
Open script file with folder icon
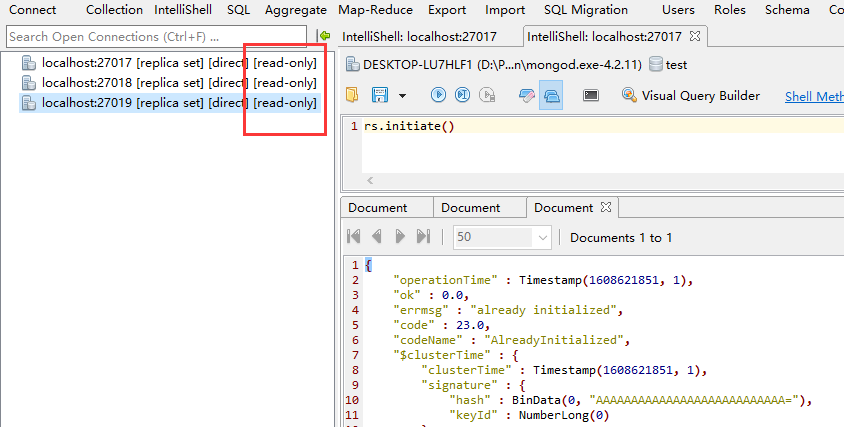coord(352,95)
